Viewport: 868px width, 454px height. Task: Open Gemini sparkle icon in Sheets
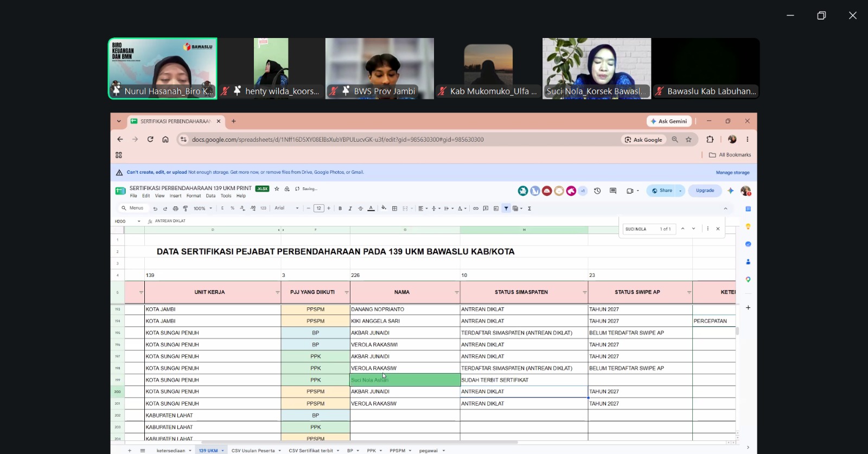pyautogui.click(x=731, y=191)
